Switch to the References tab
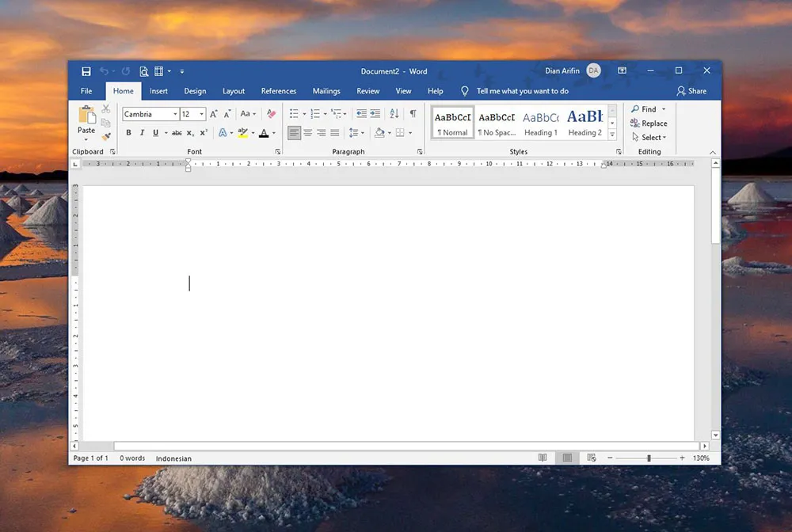 (x=279, y=91)
